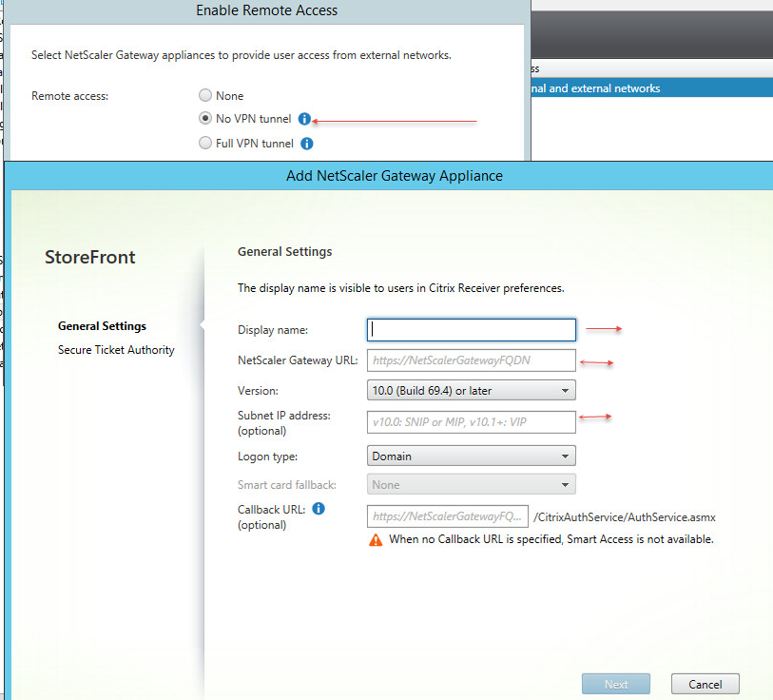
Task: Click the 'Remote access:' label
Action: (70, 96)
